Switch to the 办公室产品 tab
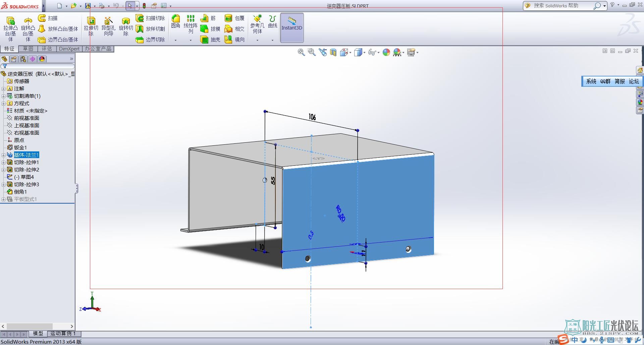The height and width of the screenshot is (345, 644). tap(98, 49)
